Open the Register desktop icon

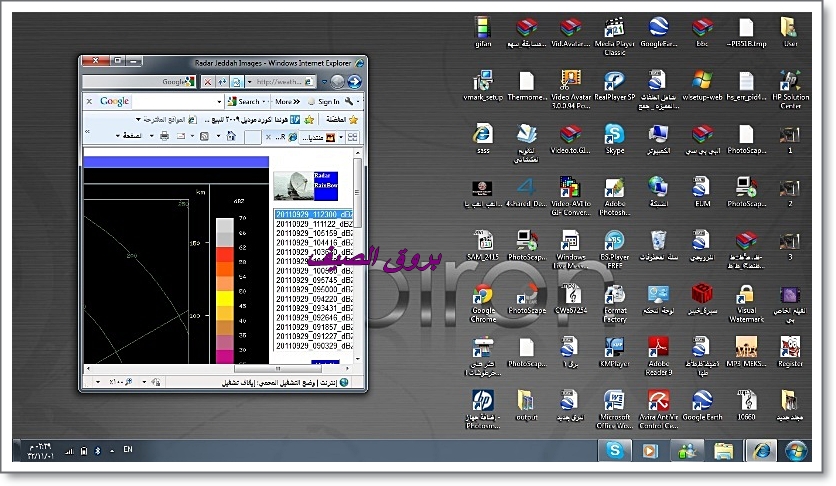click(x=790, y=352)
